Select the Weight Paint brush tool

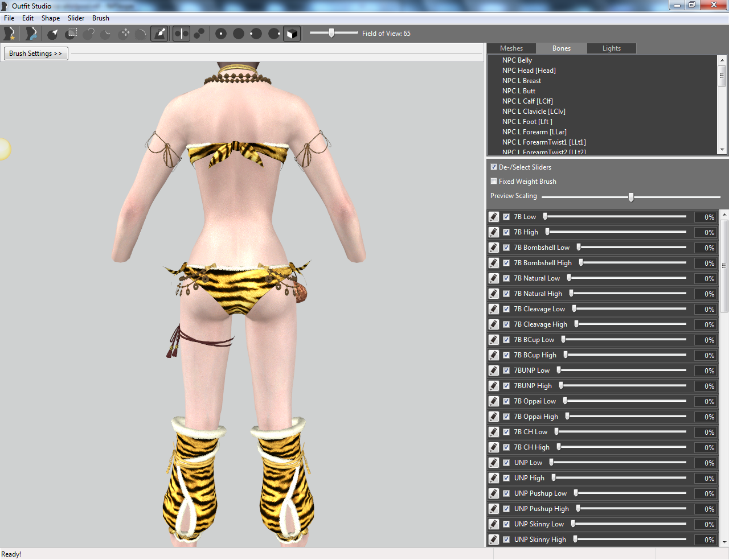pos(159,34)
